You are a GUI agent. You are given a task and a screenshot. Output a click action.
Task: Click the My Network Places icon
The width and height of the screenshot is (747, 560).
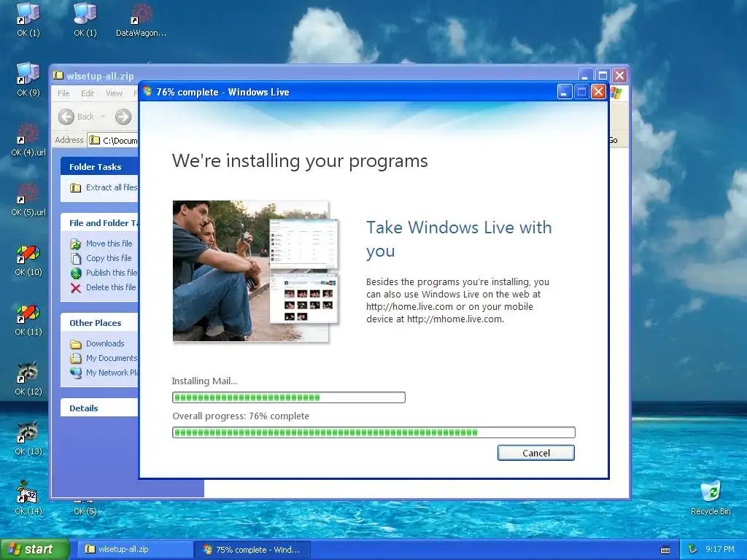pos(76,373)
